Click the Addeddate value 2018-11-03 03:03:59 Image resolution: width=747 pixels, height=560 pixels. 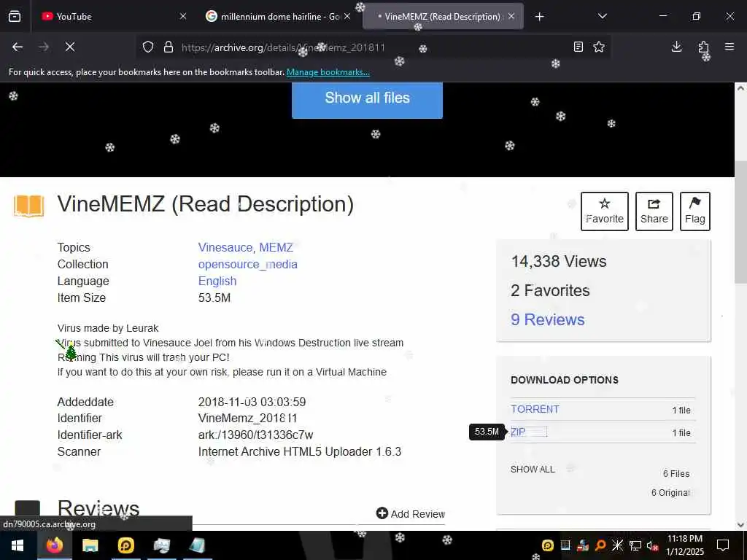pos(252,402)
